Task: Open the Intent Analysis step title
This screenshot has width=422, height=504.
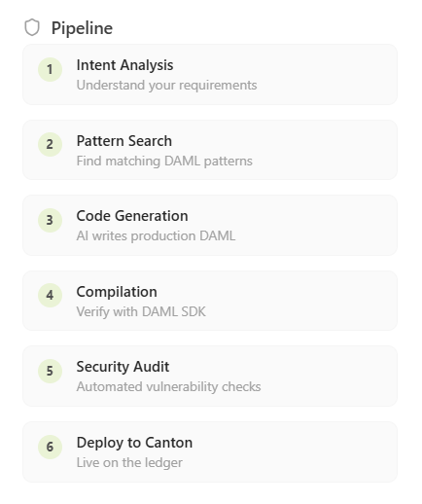Action: (x=124, y=65)
